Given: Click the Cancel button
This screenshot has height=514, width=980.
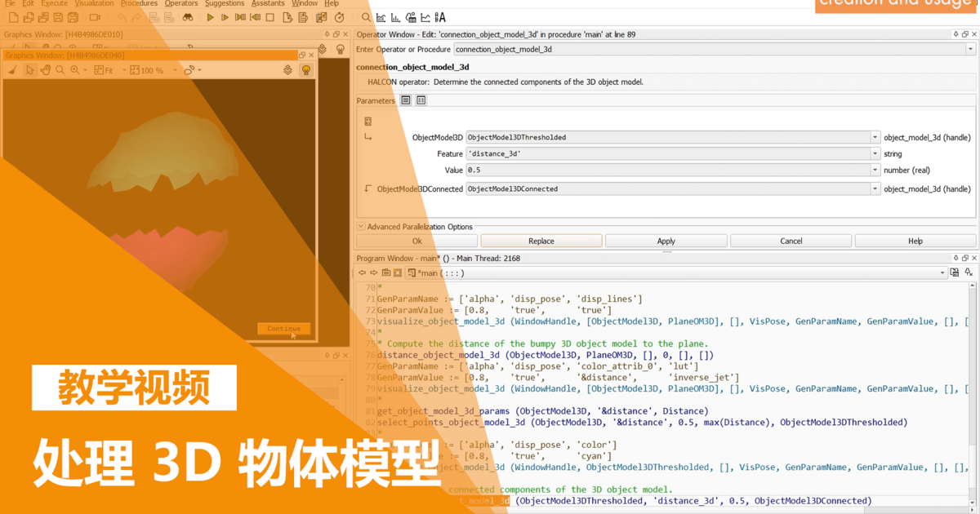Looking at the screenshot, I should point(791,241).
